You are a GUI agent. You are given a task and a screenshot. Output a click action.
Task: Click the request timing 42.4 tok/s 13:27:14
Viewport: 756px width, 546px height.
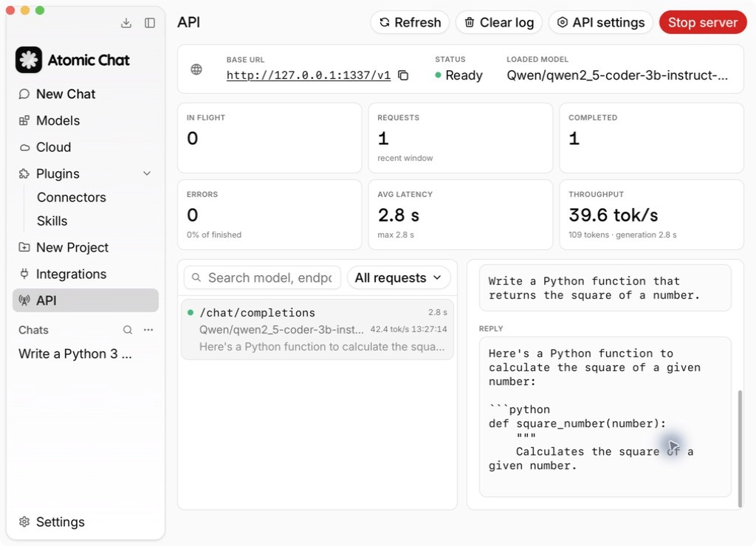[x=408, y=329]
